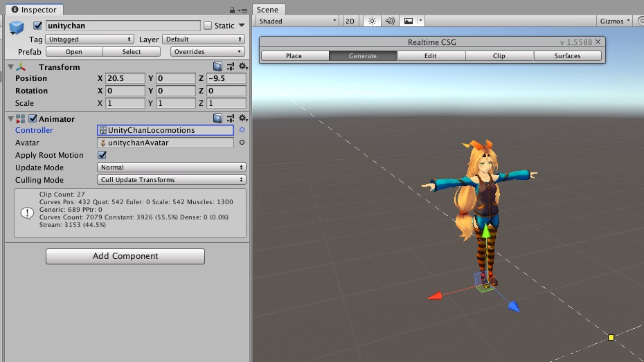Click the Animator component icon
Viewport: 644px width, 362px height.
(x=20, y=119)
